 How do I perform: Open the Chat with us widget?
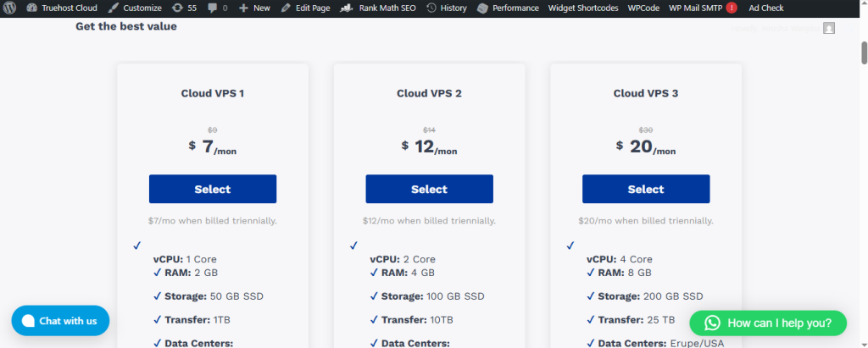click(60, 321)
